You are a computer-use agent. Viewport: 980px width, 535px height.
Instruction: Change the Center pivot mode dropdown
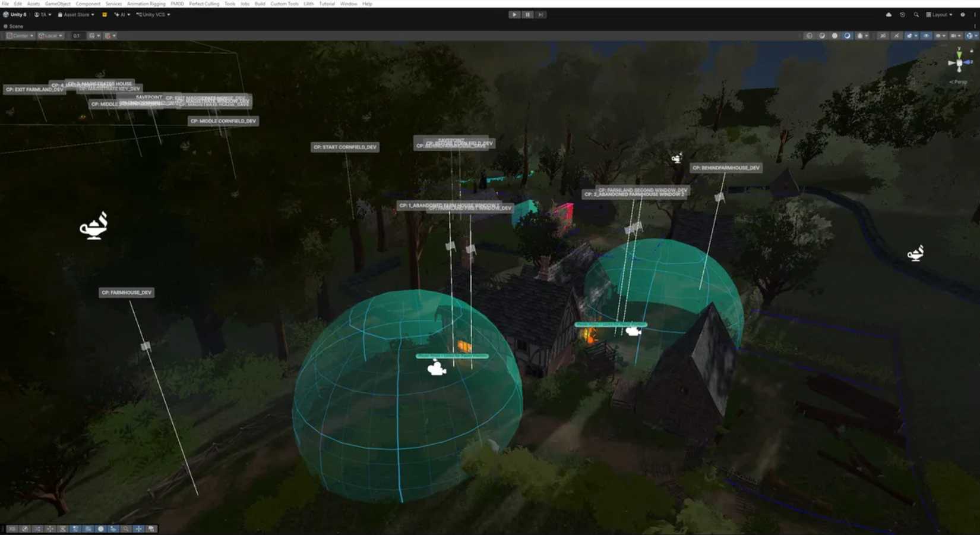click(20, 36)
